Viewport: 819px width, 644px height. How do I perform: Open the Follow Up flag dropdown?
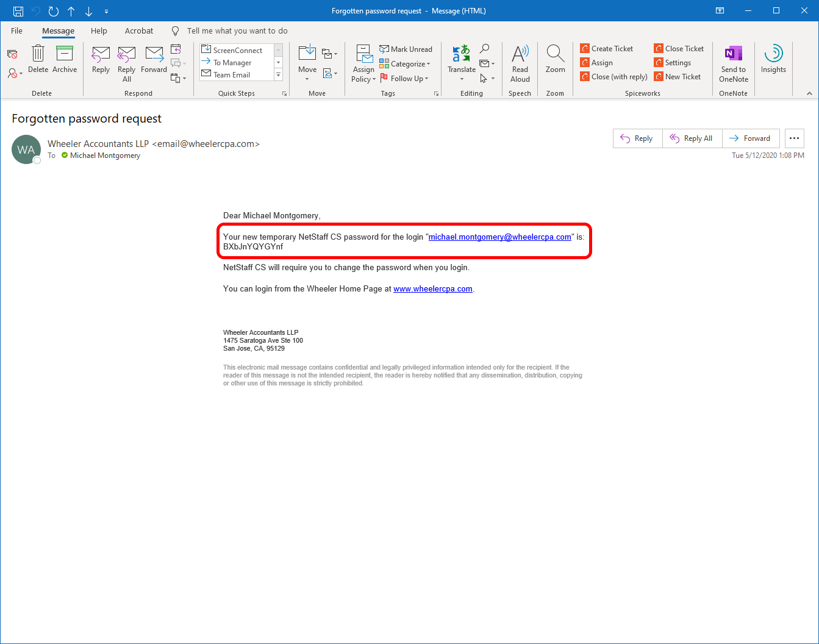[x=404, y=79]
